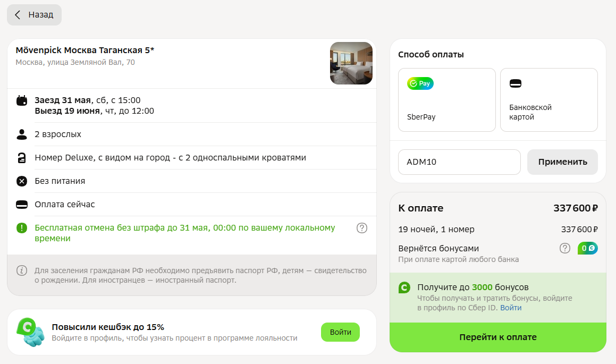Screen dimensions: 616x364
Task: Follow the Войти link in bonuses notice
Action: click(511, 308)
